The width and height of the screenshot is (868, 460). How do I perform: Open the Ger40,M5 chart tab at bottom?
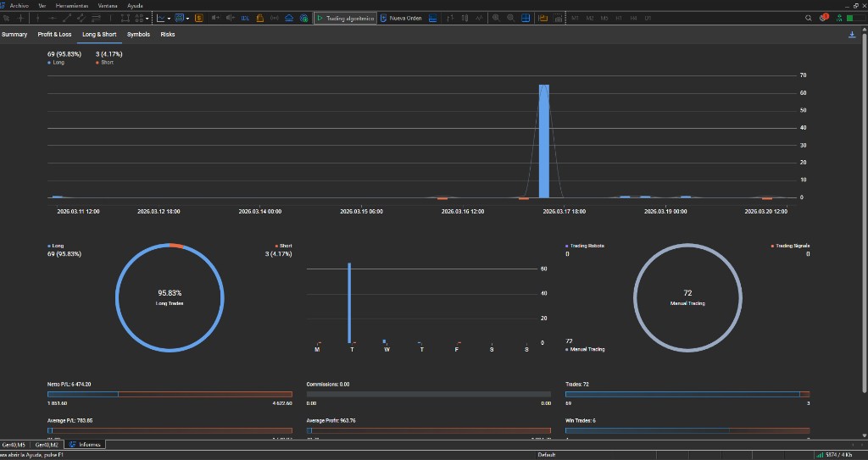tap(14, 444)
